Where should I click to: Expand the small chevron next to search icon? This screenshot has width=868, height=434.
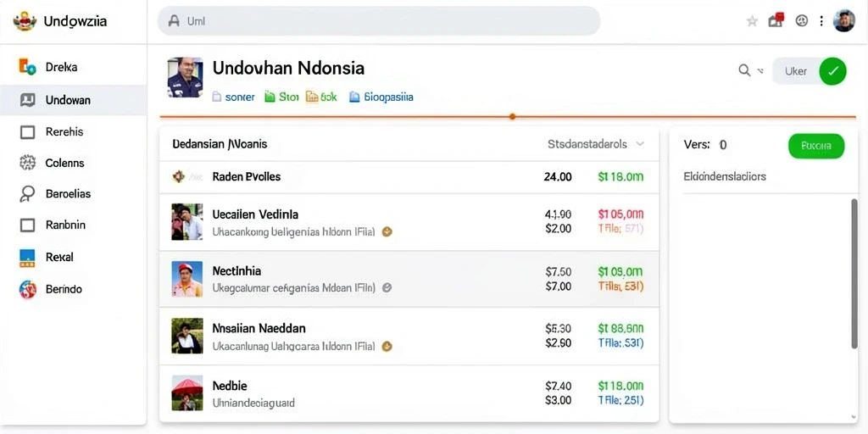coord(760,71)
